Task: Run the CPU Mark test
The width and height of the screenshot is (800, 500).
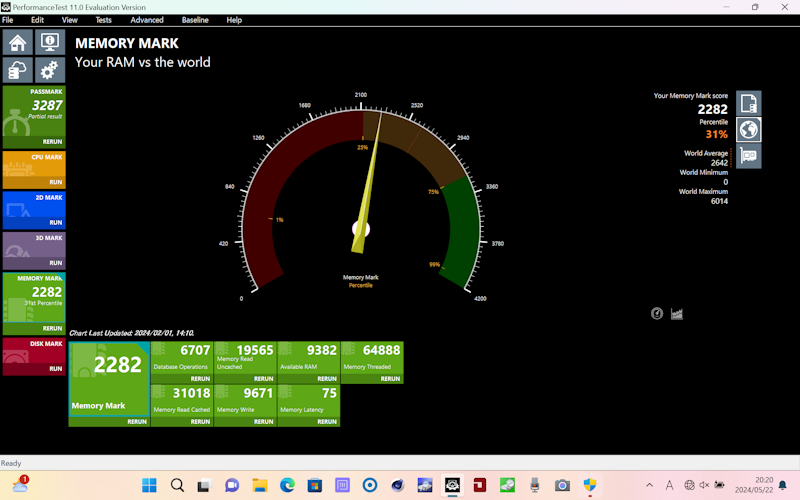Action: pyautogui.click(x=56, y=182)
